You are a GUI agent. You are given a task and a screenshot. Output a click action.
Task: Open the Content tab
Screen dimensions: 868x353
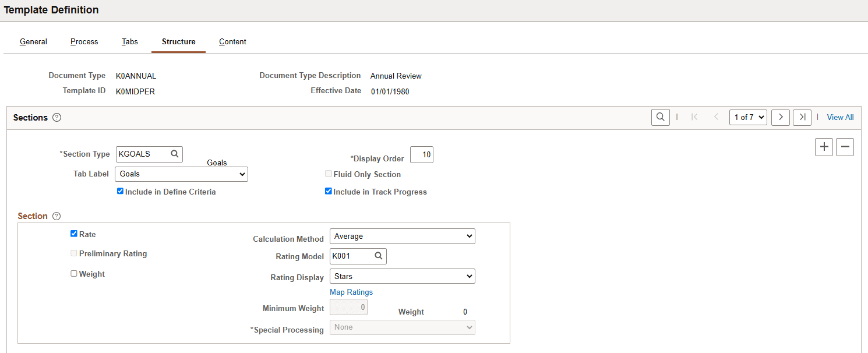(232, 41)
